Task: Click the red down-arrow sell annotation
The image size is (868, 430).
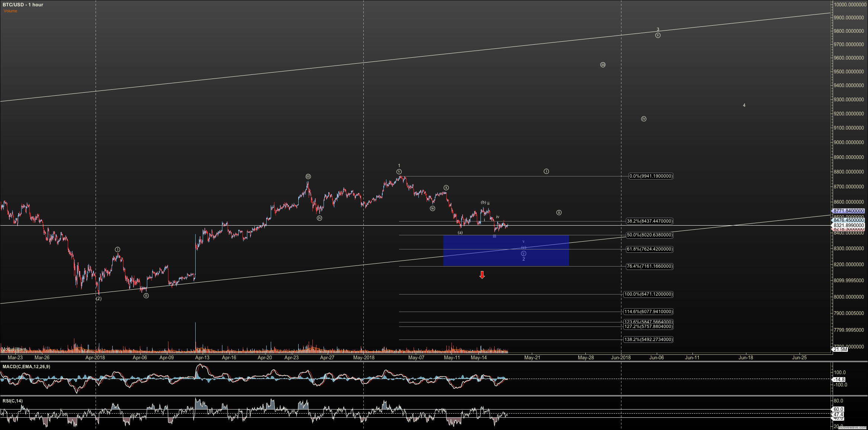Action: pos(482,275)
